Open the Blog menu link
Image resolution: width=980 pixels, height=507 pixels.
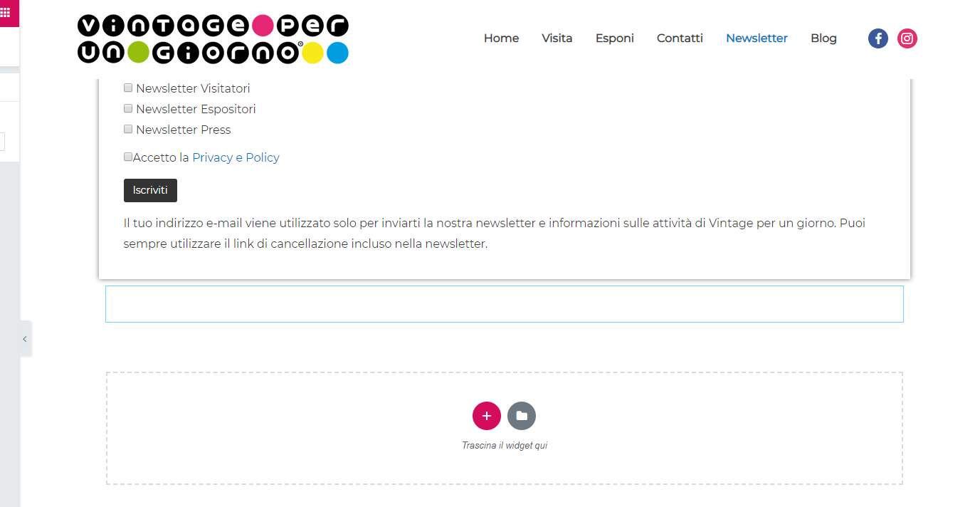[x=823, y=38]
